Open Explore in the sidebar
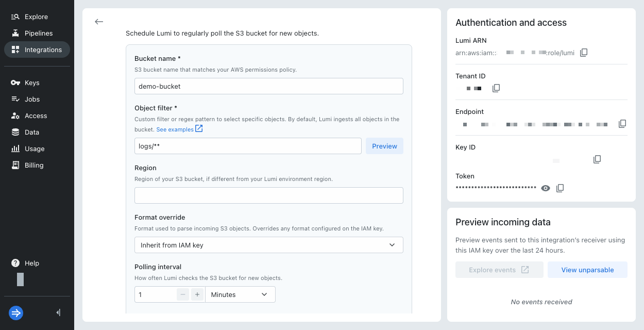This screenshot has height=330, width=644. (x=37, y=16)
